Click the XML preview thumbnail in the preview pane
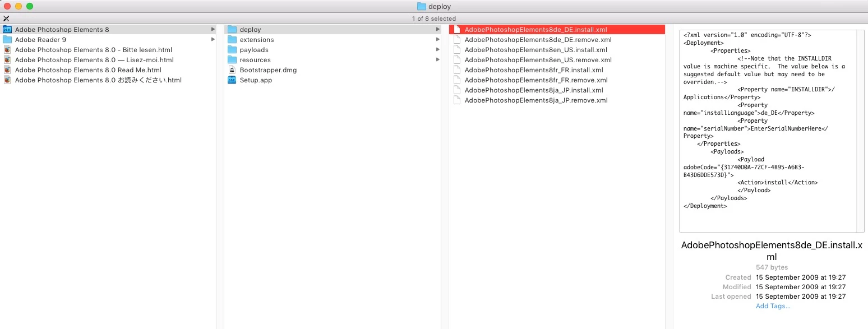Image resolution: width=868 pixels, height=329 pixels. (772, 131)
